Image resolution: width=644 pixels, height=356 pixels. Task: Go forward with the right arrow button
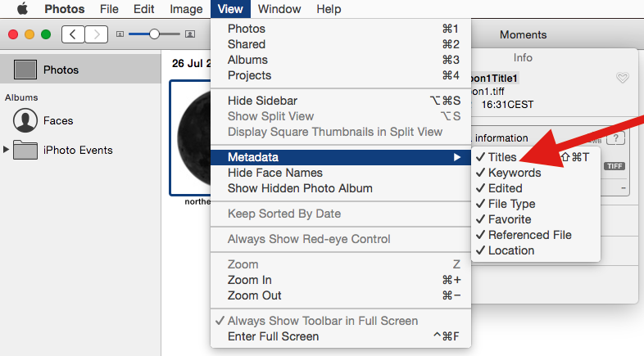click(x=96, y=34)
